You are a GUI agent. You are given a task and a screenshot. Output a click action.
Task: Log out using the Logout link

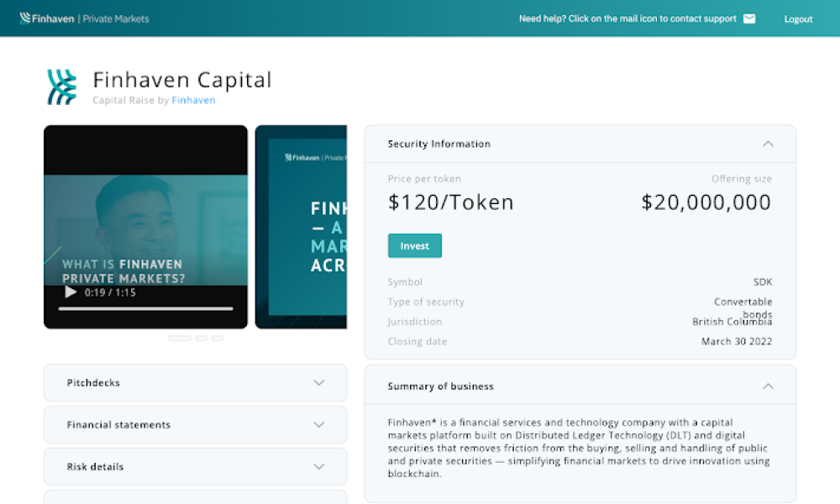798,19
